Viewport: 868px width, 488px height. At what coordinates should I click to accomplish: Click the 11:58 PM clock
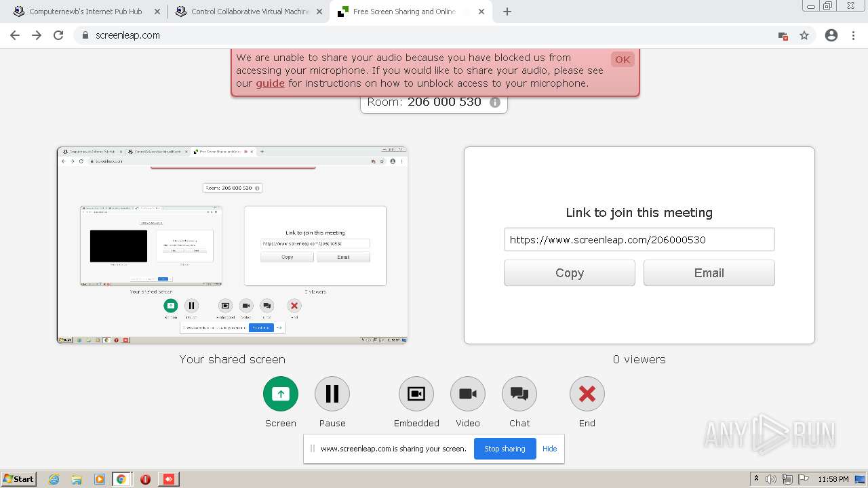pyautogui.click(x=833, y=479)
